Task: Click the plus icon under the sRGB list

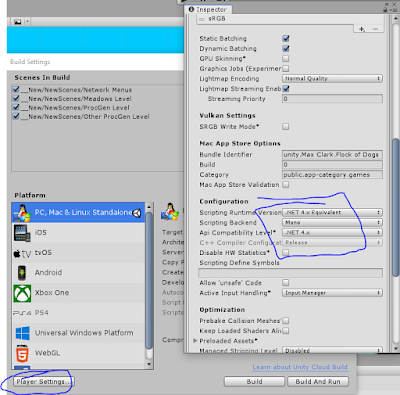Action: coord(362,29)
